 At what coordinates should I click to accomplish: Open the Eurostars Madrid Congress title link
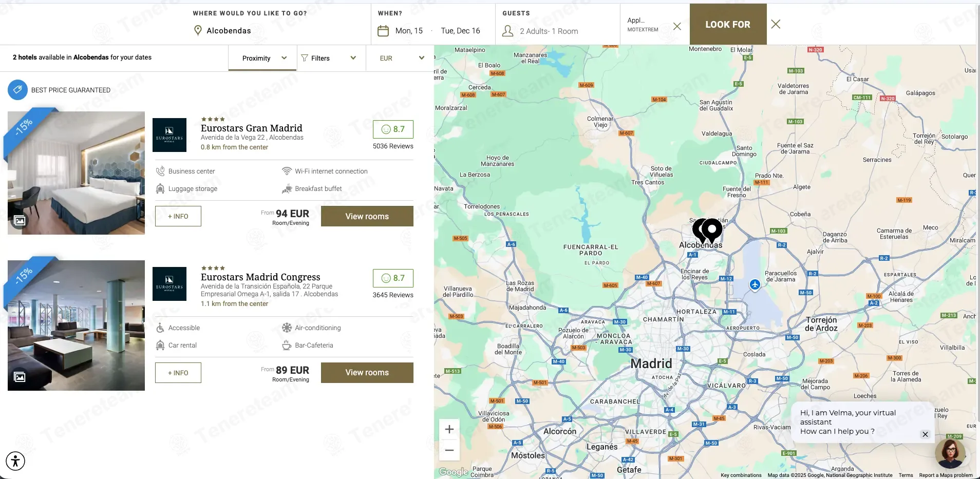click(x=260, y=277)
